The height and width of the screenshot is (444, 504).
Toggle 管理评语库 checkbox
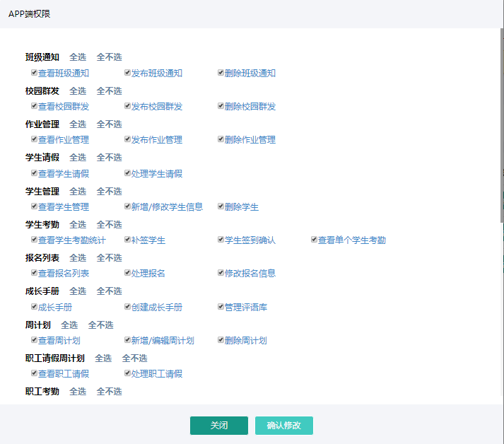[x=221, y=307]
